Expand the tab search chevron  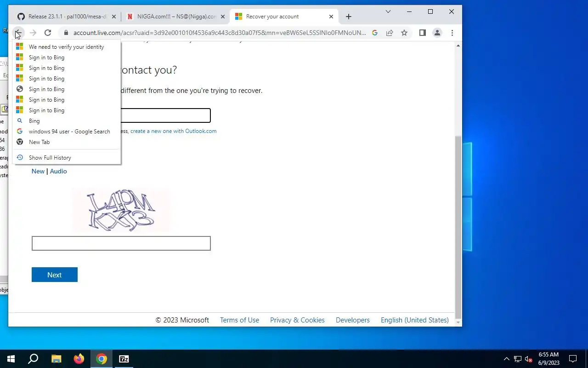click(x=388, y=11)
